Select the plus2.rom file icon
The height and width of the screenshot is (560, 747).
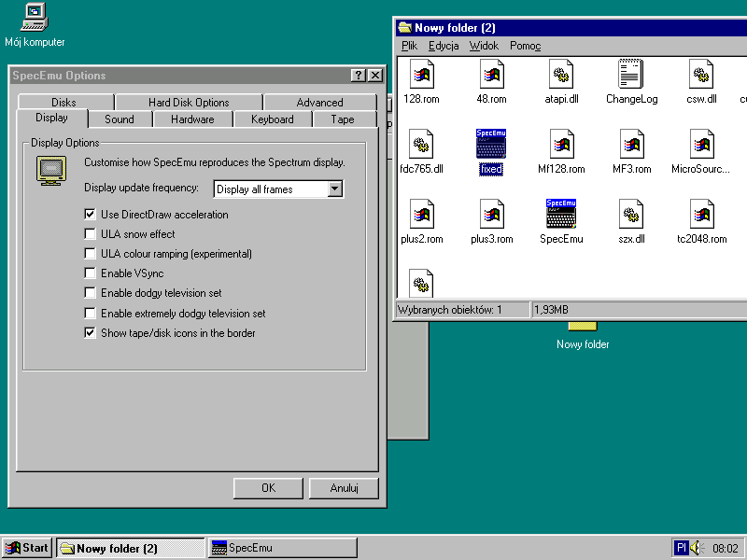point(422,214)
